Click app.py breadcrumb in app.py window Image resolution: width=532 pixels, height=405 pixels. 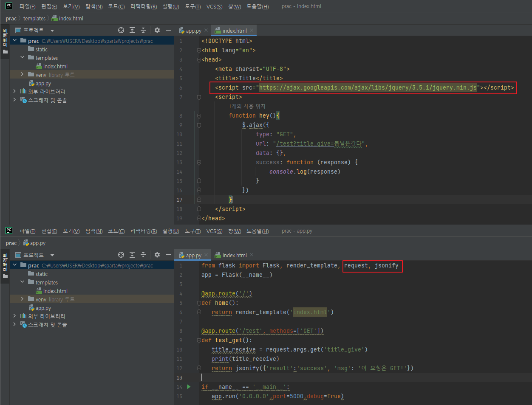(34, 243)
